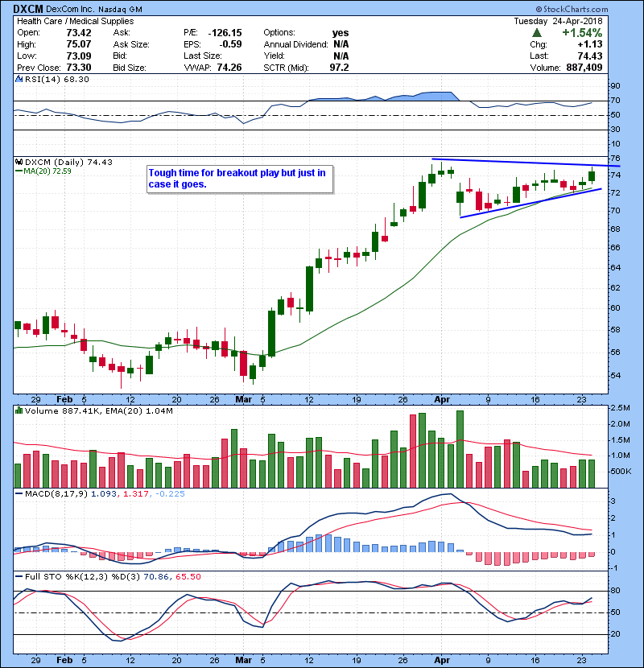Click the 'Bid Size:' label
The width and height of the screenshot is (644, 668).
pyautogui.click(x=130, y=68)
